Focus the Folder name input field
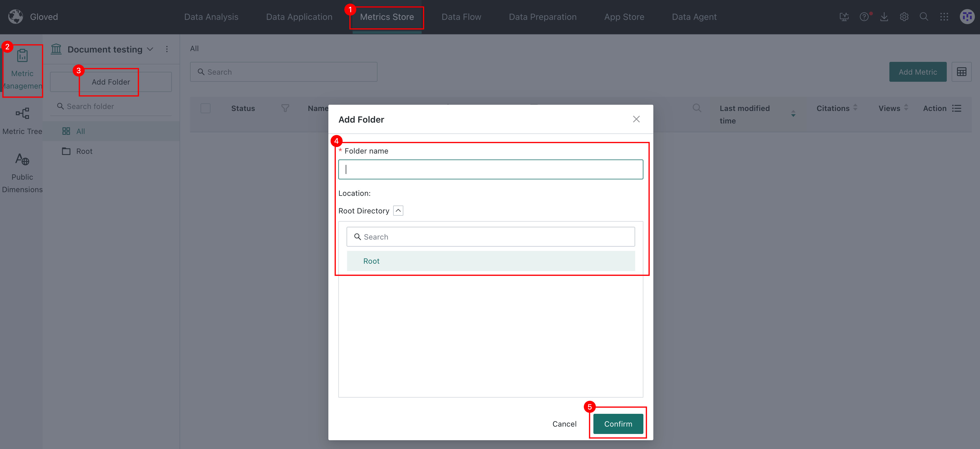 click(x=490, y=169)
